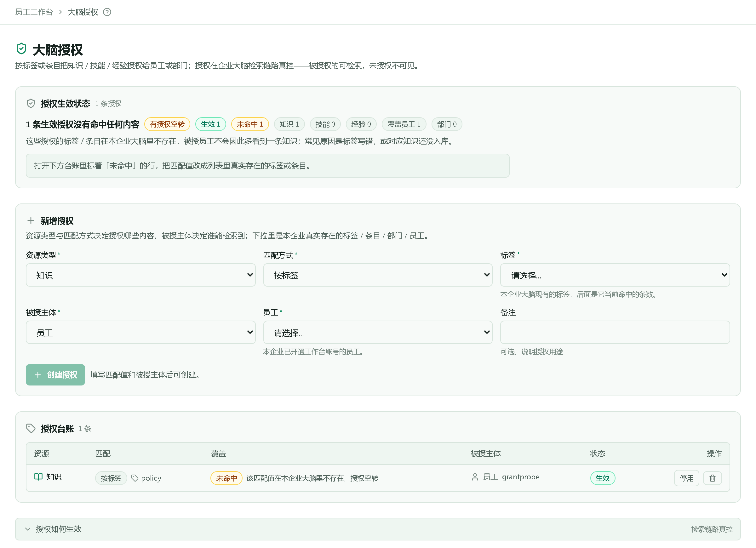Click the green shield icon next to 大脑授权 title
Image resolution: width=756 pixels, height=548 pixels.
[x=21, y=49]
